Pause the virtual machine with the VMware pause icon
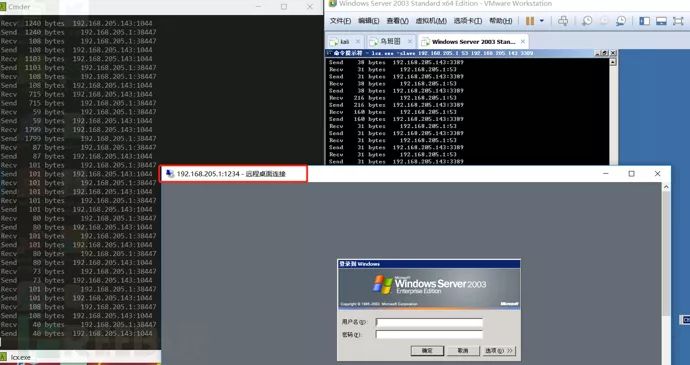 click(530, 21)
